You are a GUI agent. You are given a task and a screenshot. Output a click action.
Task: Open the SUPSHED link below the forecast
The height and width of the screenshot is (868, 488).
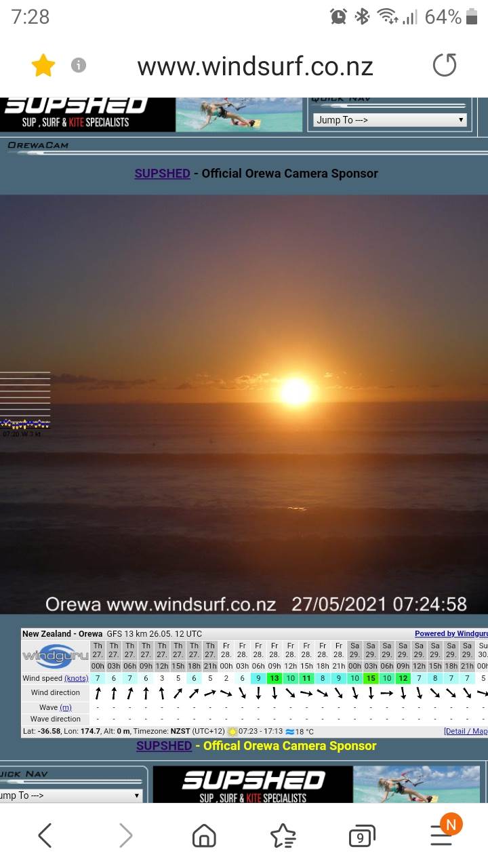[x=164, y=746]
